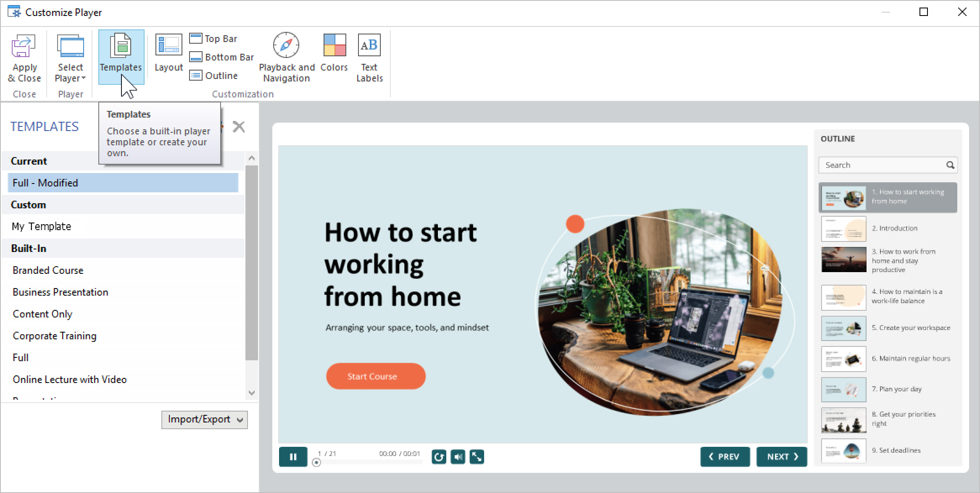Viewport: 980px width, 493px height.
Task: Click the NEXT slide button
Action: tap(782, 457)
